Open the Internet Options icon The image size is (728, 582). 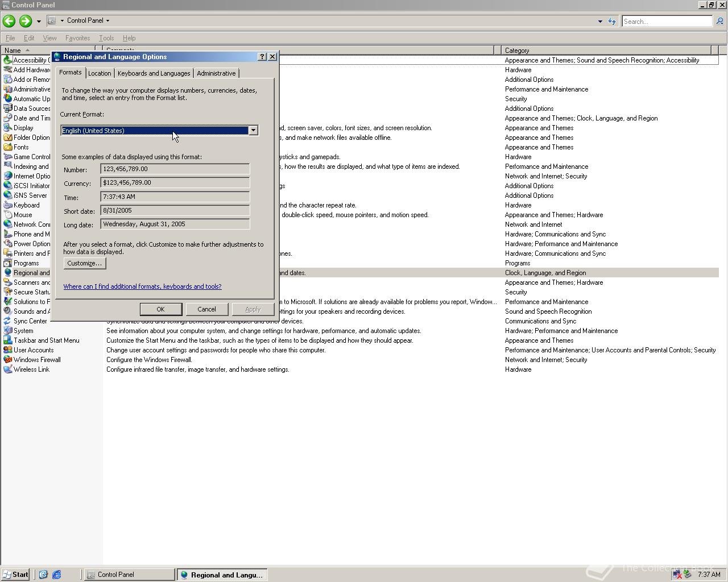point(8,176)
